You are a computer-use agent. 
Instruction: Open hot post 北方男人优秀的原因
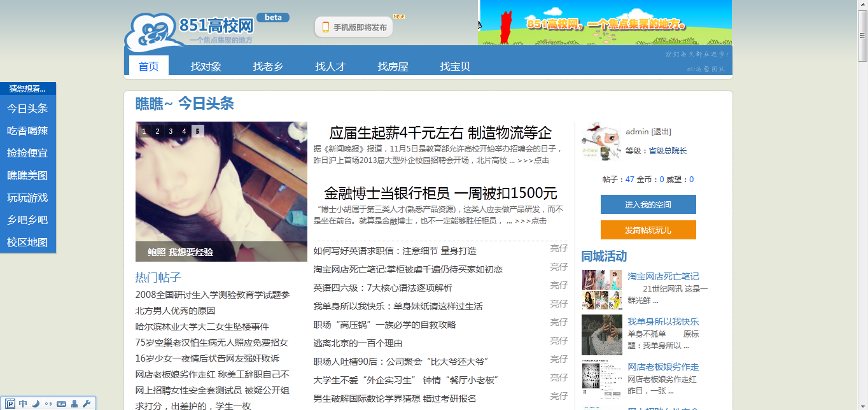[x=176, y=311]
